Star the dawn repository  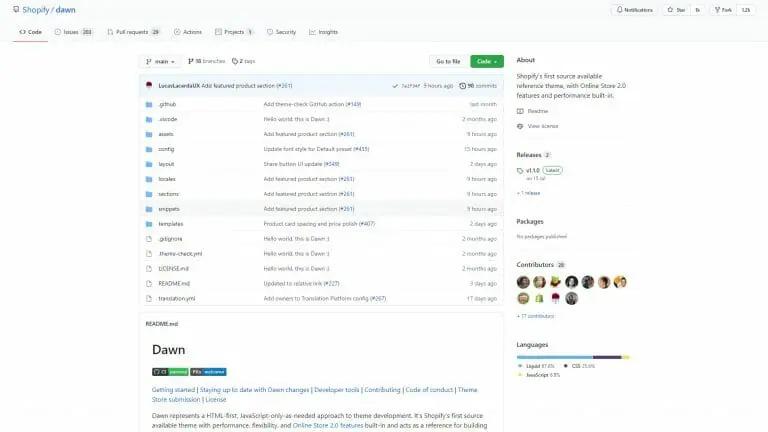click(x=677, y=10)
